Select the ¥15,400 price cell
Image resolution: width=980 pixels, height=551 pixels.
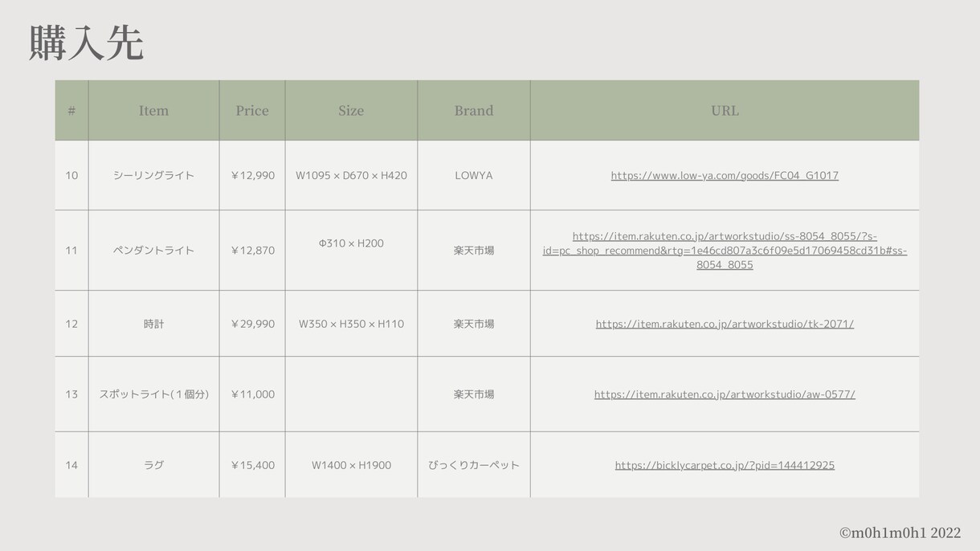tap(252, 465)
